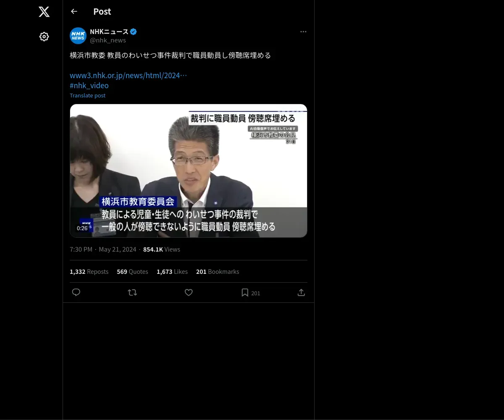Click the NHK News profile avatar
The image size is (504, 420).
click(x=78, y=36)
